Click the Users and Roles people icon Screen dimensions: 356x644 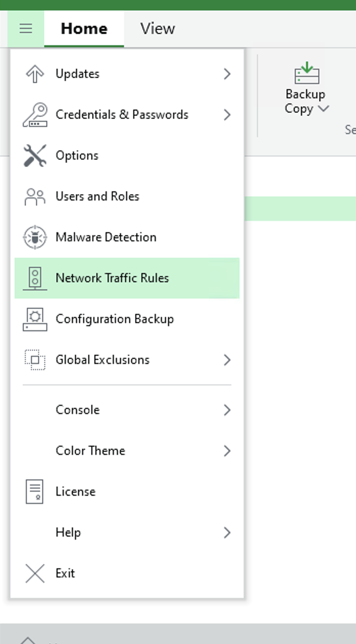(x=35, y=196)
